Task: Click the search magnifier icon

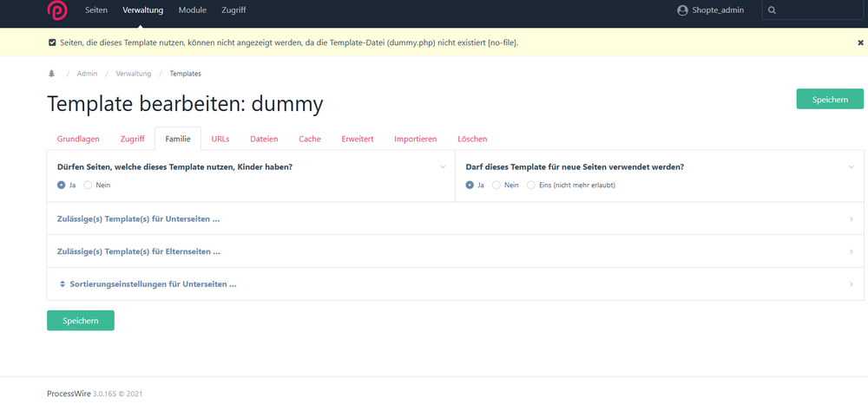Action: (773, 10)
